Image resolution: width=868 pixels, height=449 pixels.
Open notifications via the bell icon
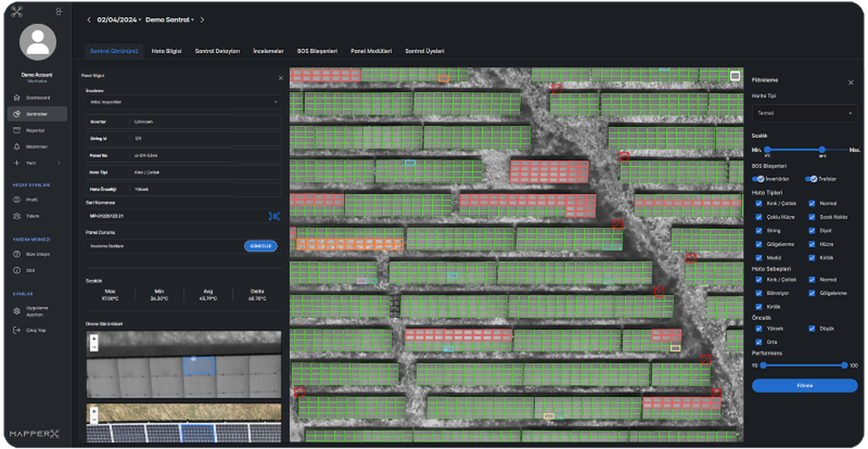(x=17, y=147)
